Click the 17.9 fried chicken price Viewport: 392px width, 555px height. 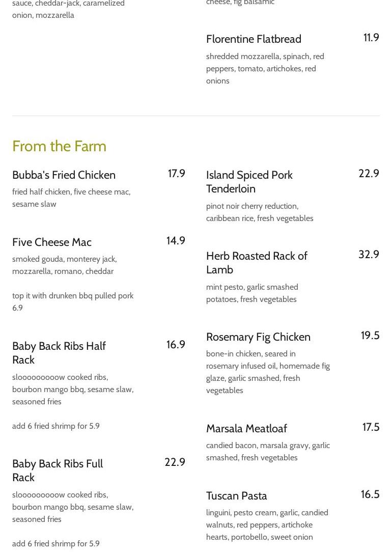click(176, 174)
